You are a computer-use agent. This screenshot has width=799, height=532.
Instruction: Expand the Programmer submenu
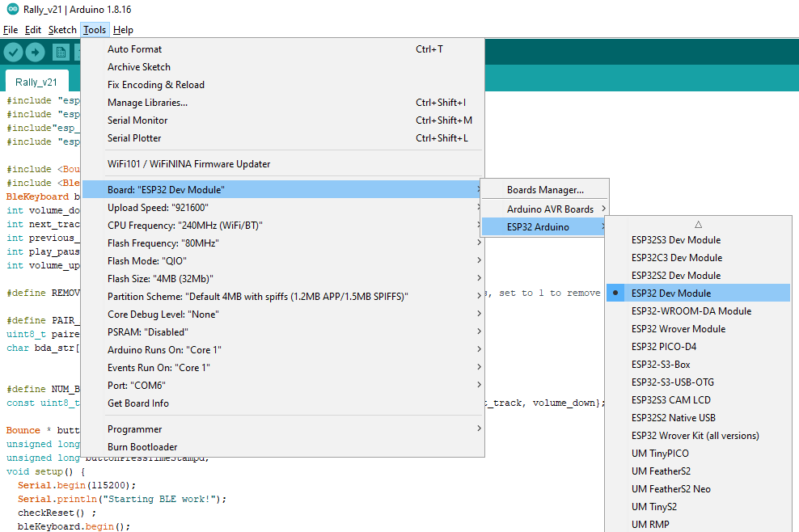(x=283, y=429)
